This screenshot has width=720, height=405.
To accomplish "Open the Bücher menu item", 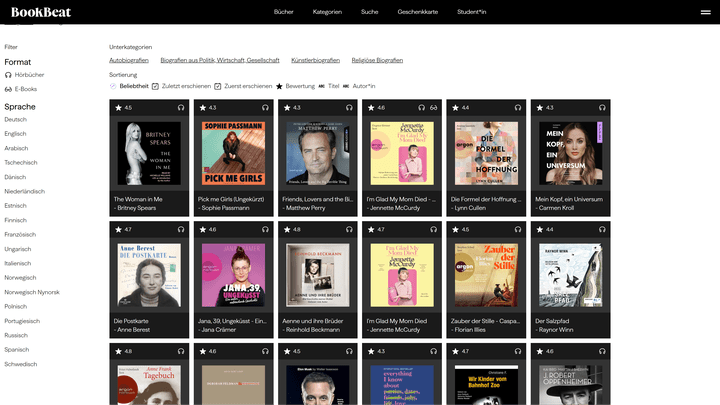I will (x=283, y=12).
